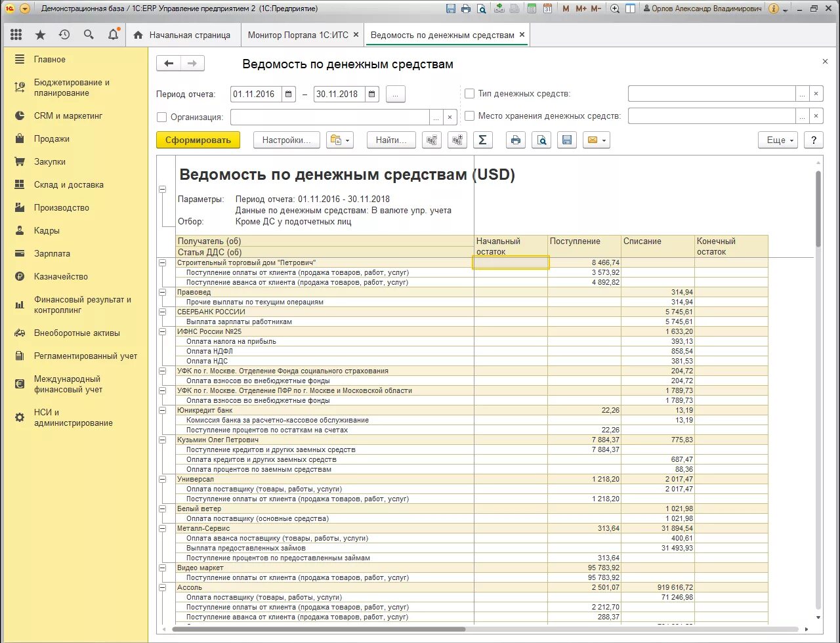Click the Сформировать button
The height and width of the screenshot is (643, 840).
point(198,140)
